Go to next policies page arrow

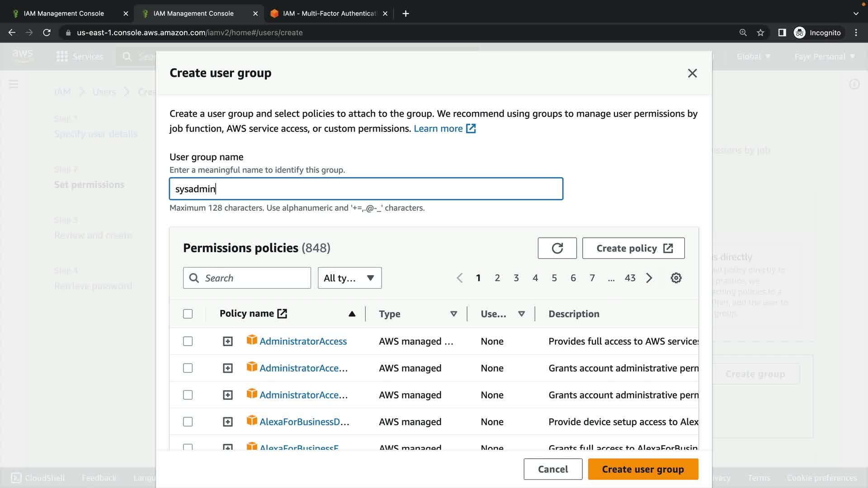coord(649,278)
